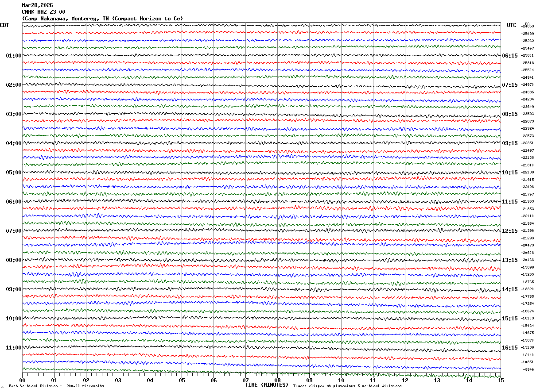The width and height of the screenshot is (536, 392).
Task: Select the 03:00 CDT time label
Action: point(14,114)
